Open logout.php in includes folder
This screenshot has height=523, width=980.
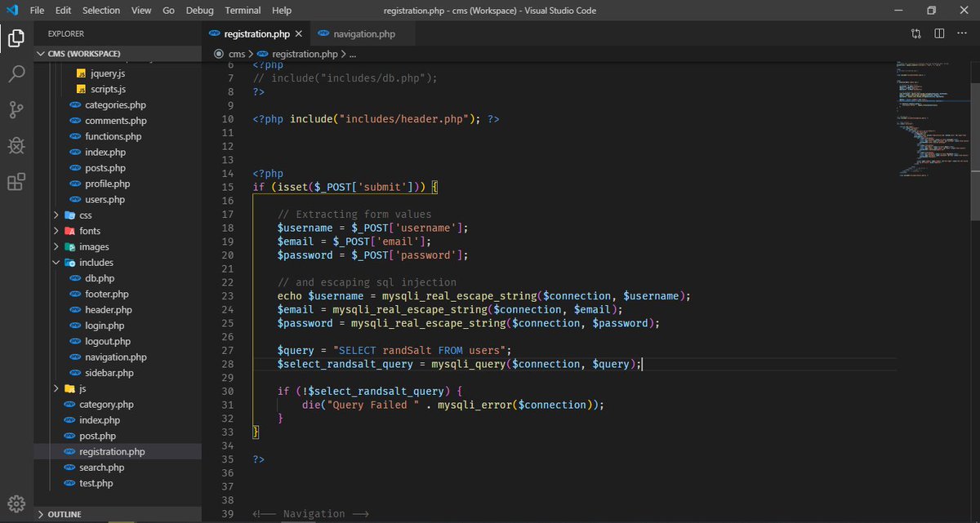pos(107,341)
